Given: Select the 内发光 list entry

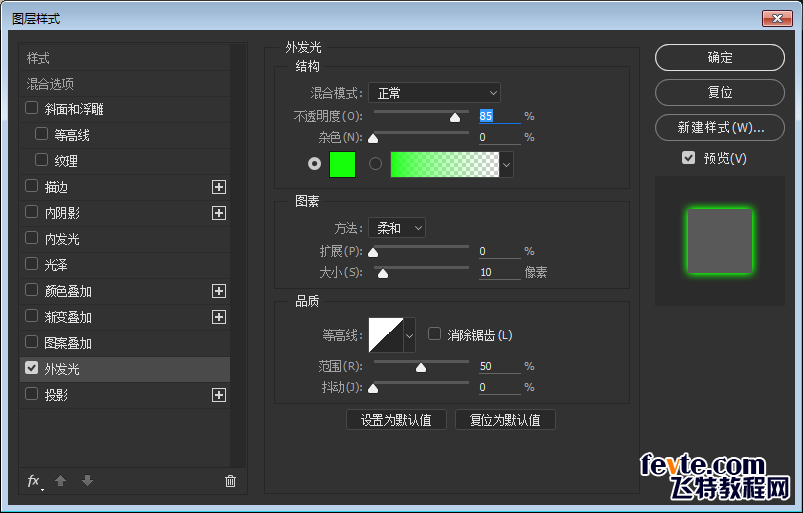Looking at the screenshot, I should 125,239.
